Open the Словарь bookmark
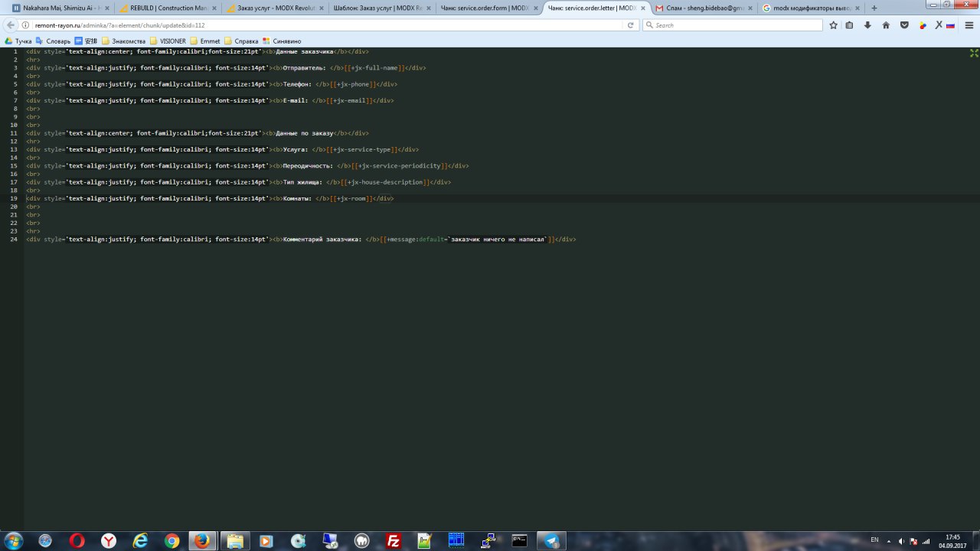 tap(54, 41)
